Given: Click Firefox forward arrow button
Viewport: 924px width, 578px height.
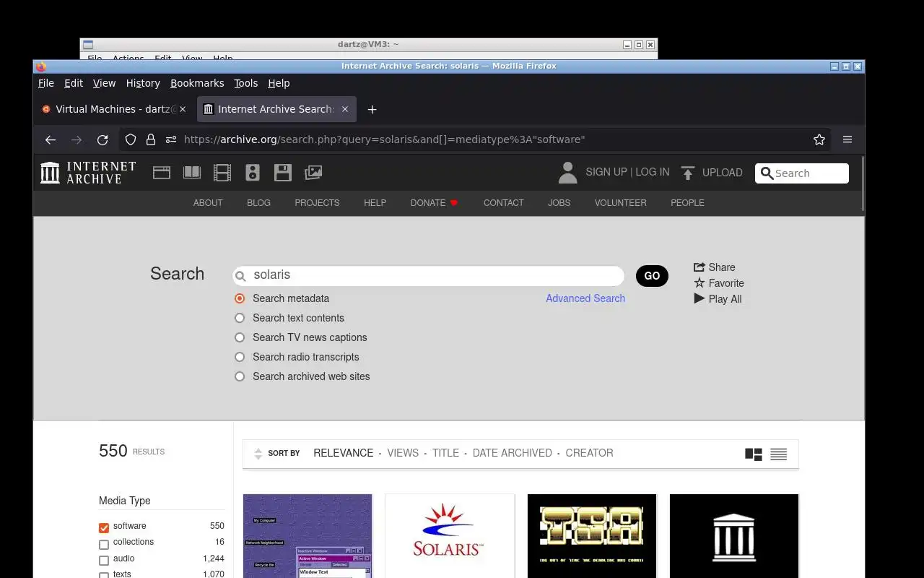Looking at the screenshot, I should click(77, 139).
